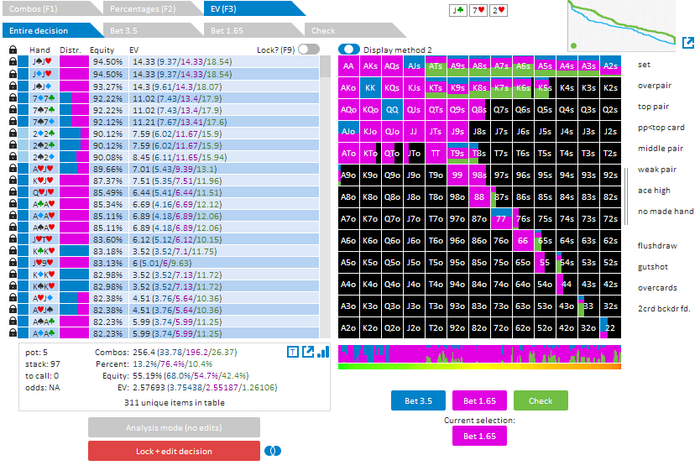This screenshot has height=476, width=700.
Task: Select the EV (F3) tab
Action: (x=254, y=8)
